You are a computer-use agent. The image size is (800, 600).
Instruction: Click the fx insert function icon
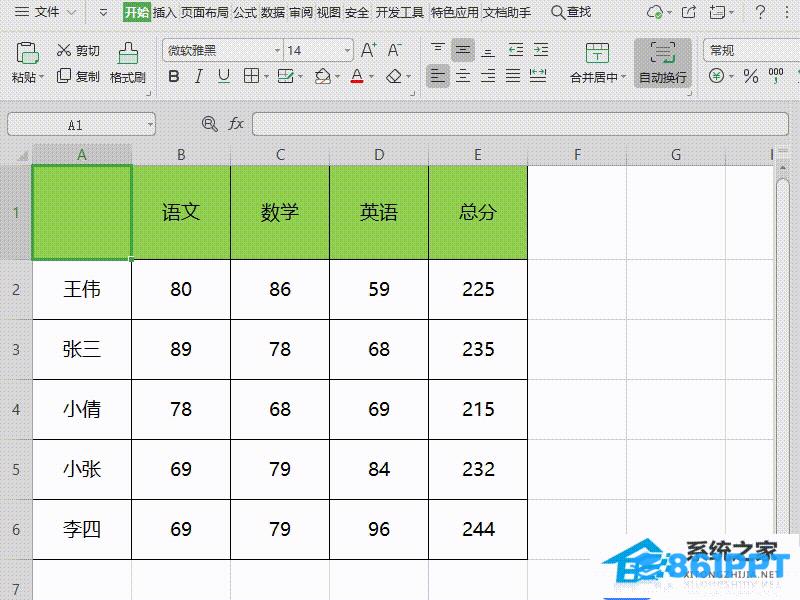click(236, 123)
